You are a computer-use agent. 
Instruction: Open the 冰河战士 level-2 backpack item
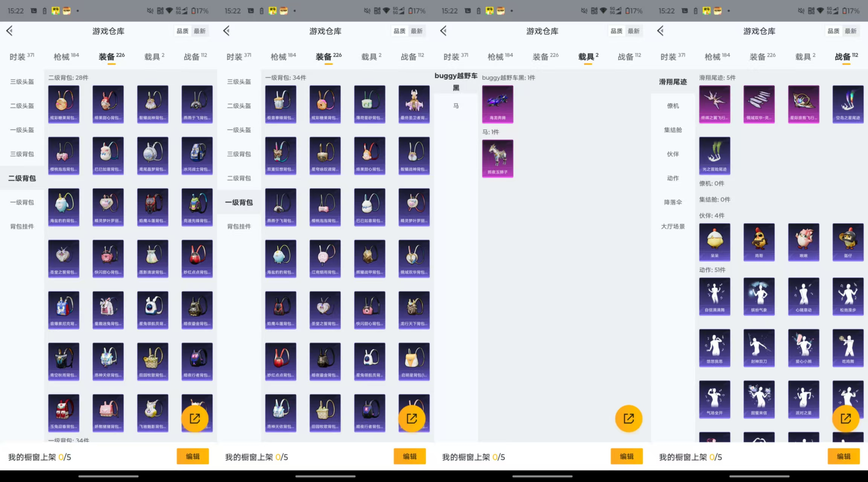197,155
